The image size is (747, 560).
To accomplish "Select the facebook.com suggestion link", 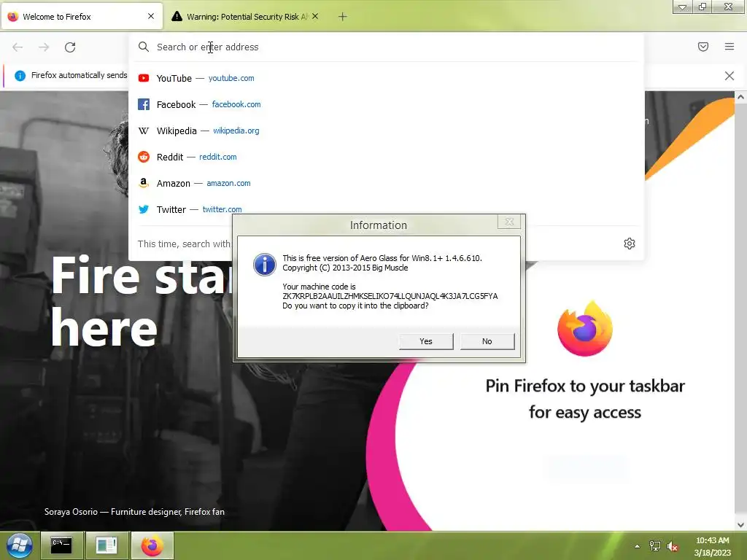I will [236, 104].
